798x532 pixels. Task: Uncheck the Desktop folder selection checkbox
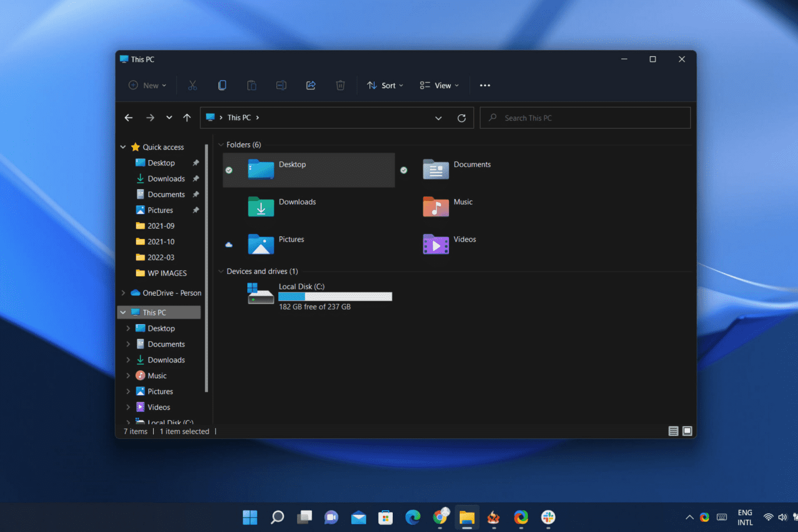[x=229, y=170]
